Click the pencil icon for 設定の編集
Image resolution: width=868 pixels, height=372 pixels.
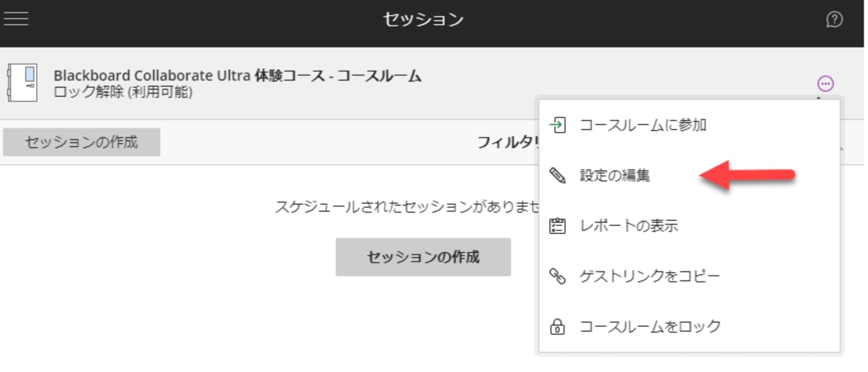[557, 175]
